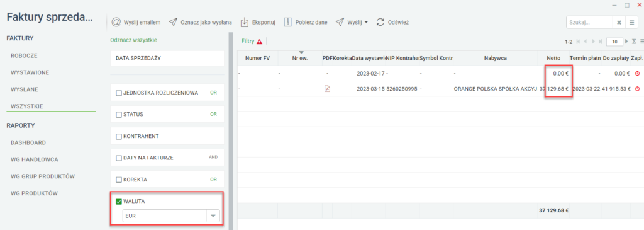Open the WG PRODUKTÓW report
The height and width of the screenshot is (230, 644).
(35, 193)
